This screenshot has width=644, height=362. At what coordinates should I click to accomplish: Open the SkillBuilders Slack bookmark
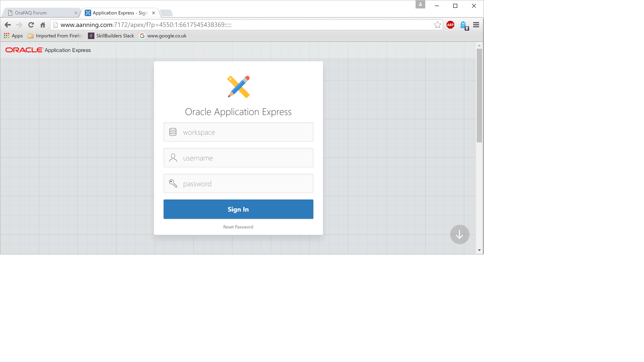pyautogui.click(x=111, y=36)
